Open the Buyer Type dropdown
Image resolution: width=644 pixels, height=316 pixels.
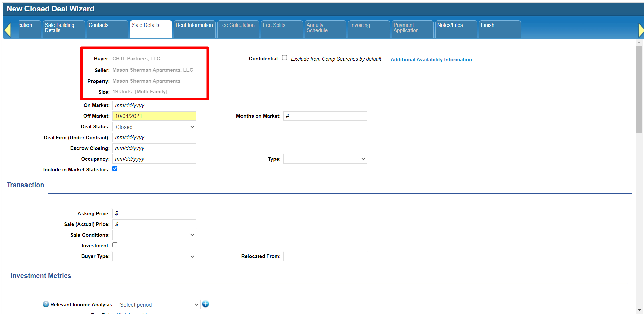[154, 257]
